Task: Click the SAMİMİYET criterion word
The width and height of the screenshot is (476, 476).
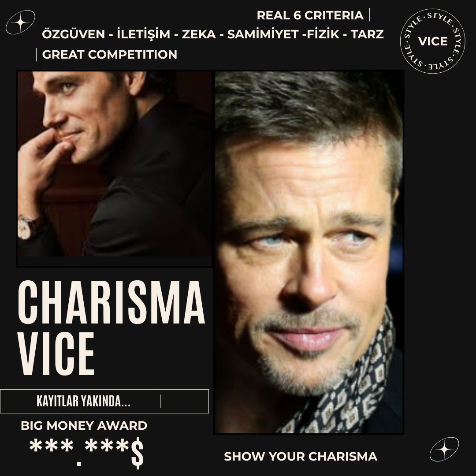Action: pyautogui.click(x=263, y=34)
